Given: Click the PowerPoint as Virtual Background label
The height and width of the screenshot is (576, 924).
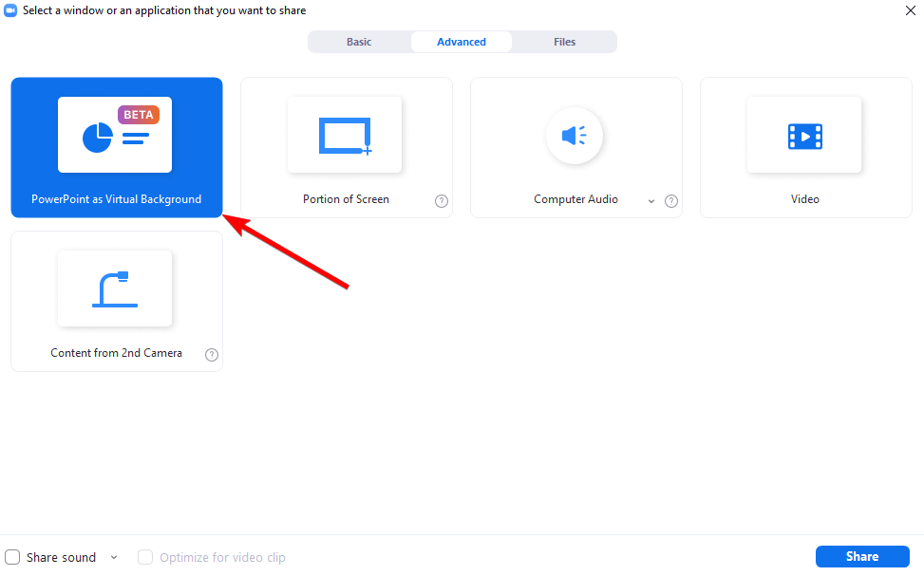Looking at the screenshot, I should click(x=116, y=199).
